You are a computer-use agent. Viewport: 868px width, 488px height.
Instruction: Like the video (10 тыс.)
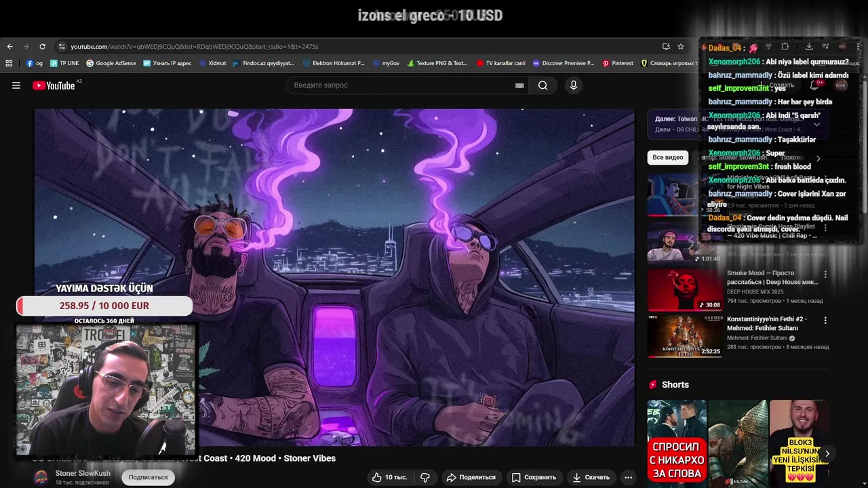pyautogui.click(x=389, y=477)
